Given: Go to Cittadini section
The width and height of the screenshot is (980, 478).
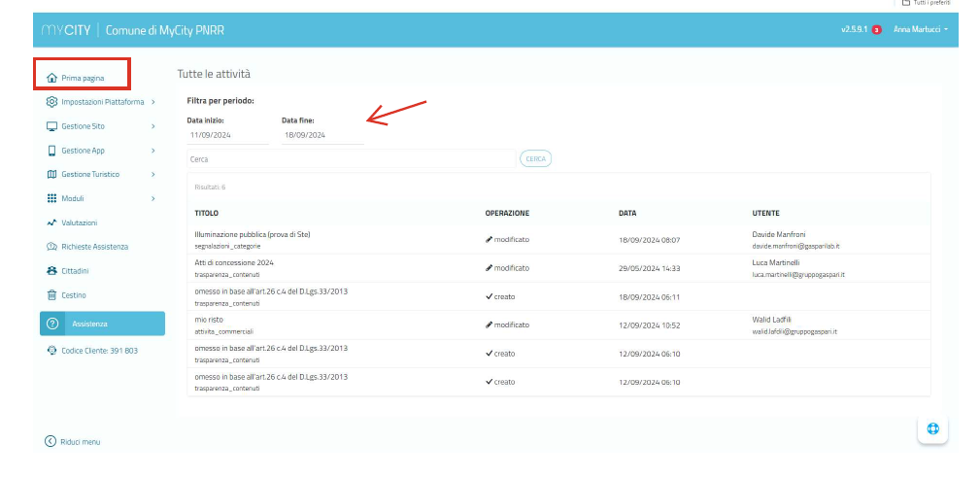Looking at the screenshot, I should (x=81, y=271).
